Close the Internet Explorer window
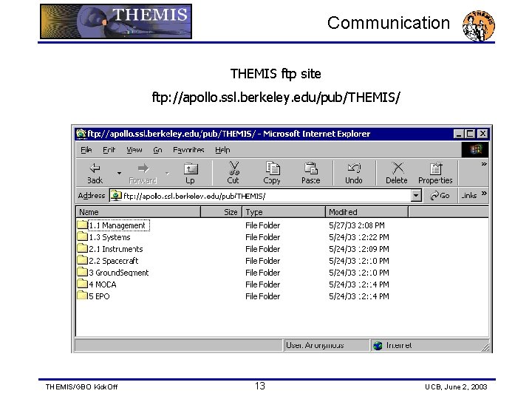 pos(482,134)
